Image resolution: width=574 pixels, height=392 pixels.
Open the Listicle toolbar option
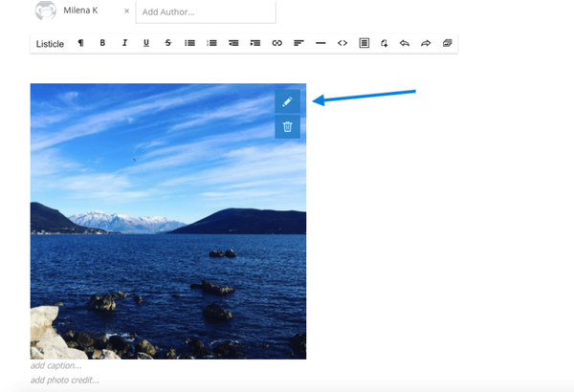pyautogui.click(x=50, y=44)
